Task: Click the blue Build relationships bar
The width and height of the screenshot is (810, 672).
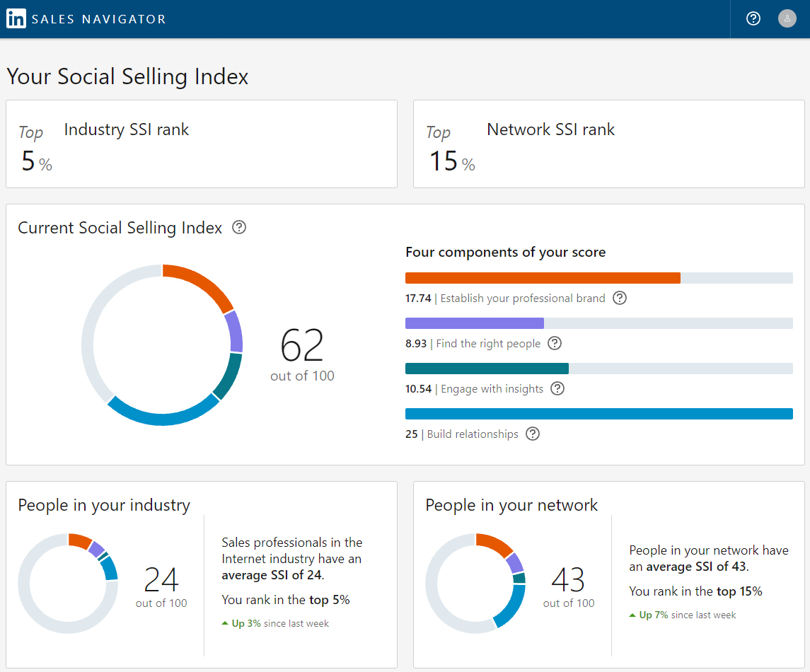Action: 599,414
